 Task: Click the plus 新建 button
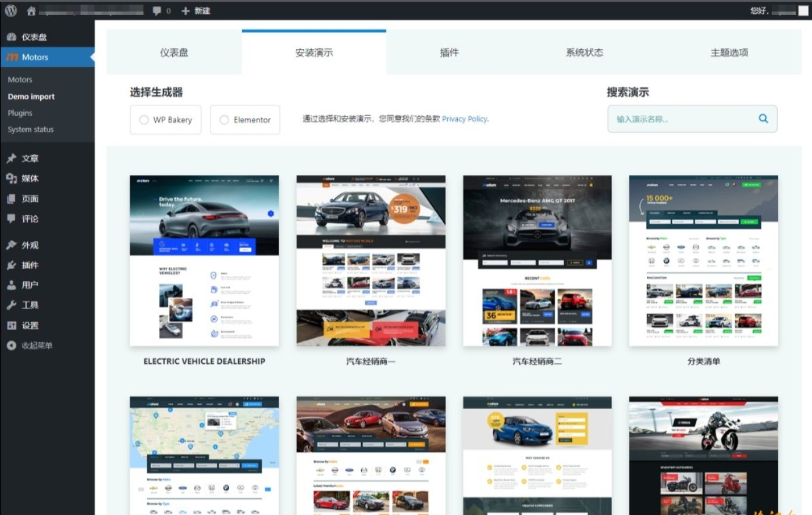point(195,10)
